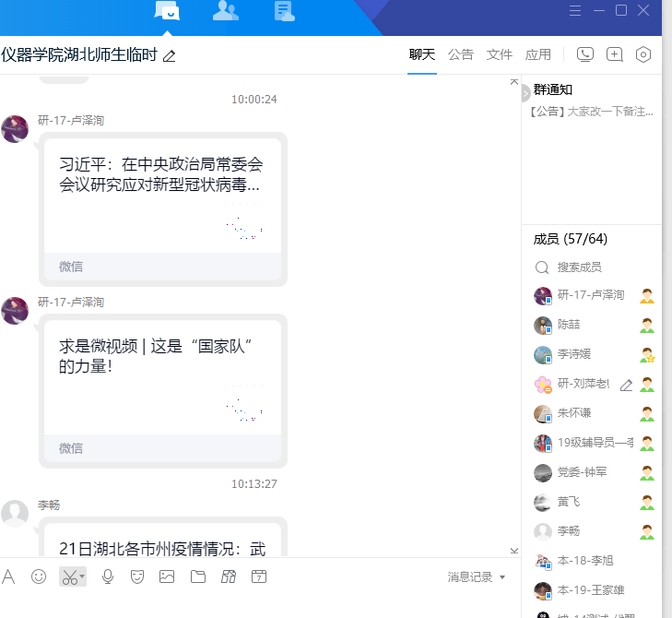The width and height of the screenshot is (672, 618).
Task: Send an image using the picture icon
Action: [x=167, y=576]
